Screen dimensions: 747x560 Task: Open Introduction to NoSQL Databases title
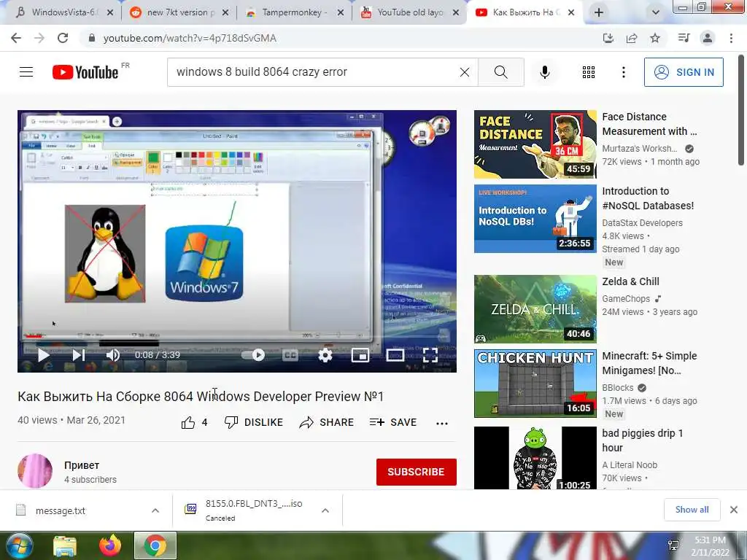pos(648,198)
